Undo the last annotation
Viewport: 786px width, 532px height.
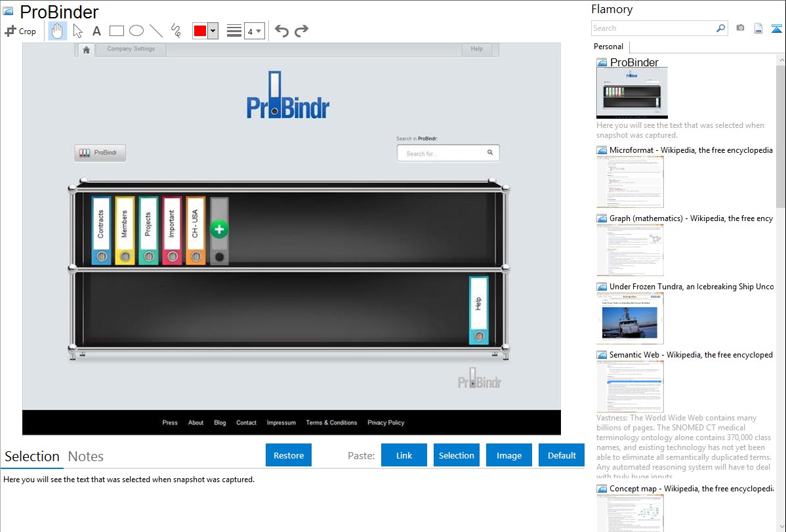[281, 31]
